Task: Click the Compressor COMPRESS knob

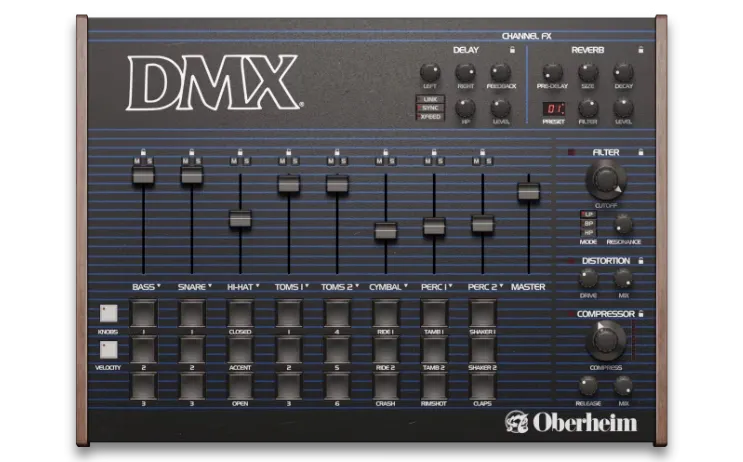Action: point(606,340)
